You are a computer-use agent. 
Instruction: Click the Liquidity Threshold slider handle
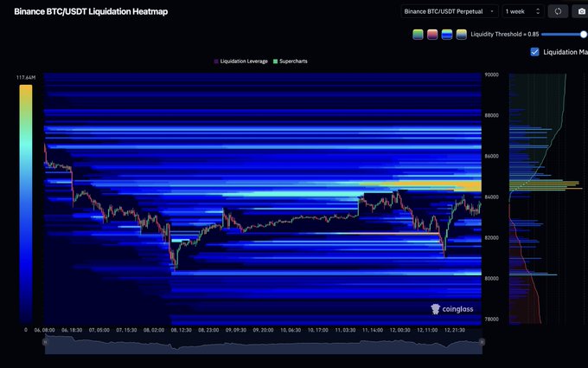[x=584, y=34]
